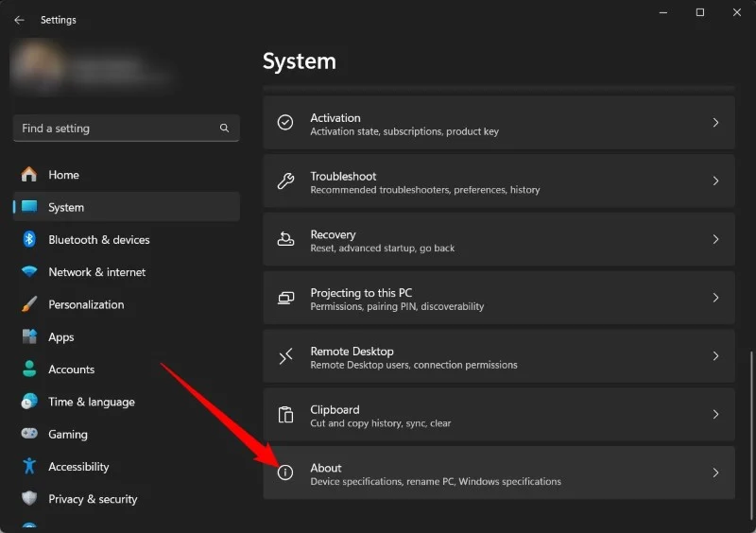The image size is (756, 533).
Task: Click the Network wifi icon in the sidebar
Action: point(29,271)
